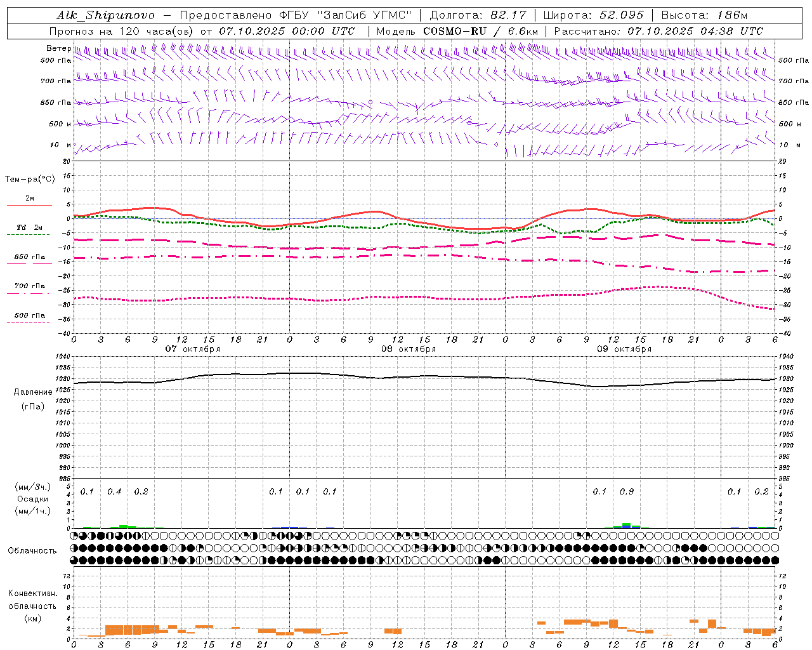This screenshot has height=650, width=812.
Task: Click the Ветер wind panel label
Action: point(58,48)
